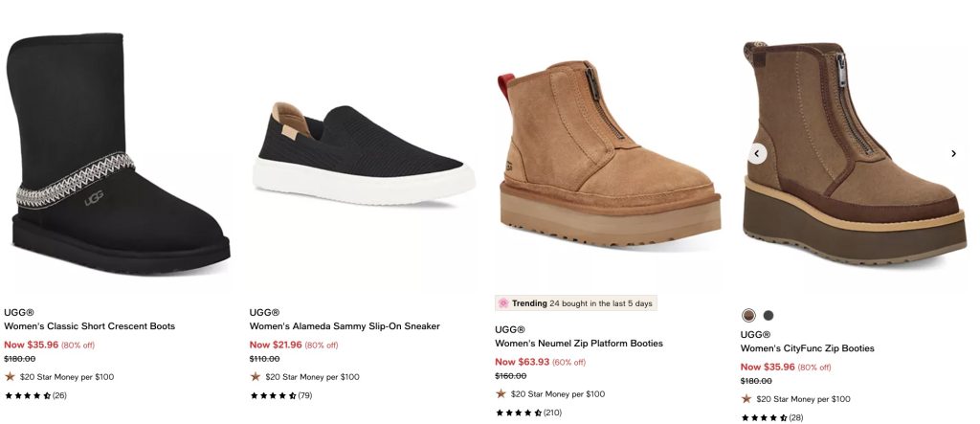Image resolution: width=980 pixels, height=424 pixels.
Task: Open Women's Classic Short Crescent Boots link
Action: pyautogui.click(x=90, y=326)
